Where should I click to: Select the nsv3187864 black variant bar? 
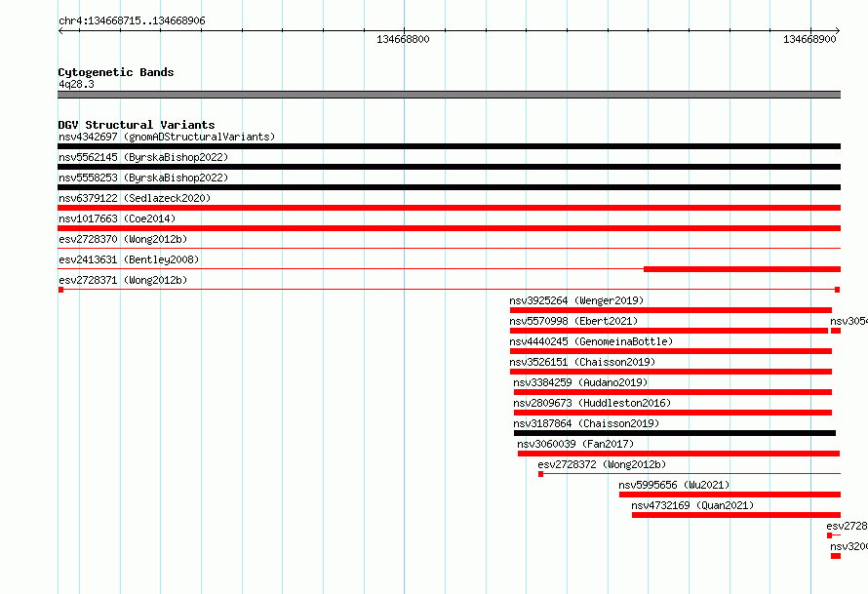click(675, 433)
